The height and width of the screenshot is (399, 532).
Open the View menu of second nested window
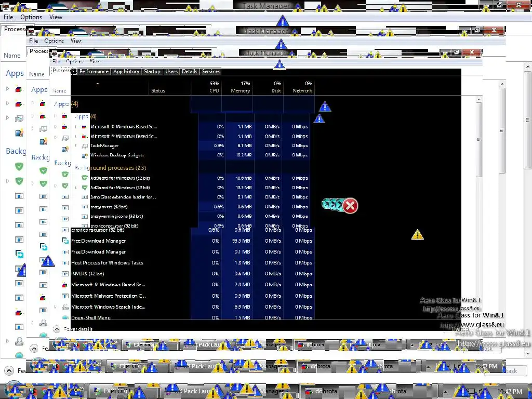point(76,41)
